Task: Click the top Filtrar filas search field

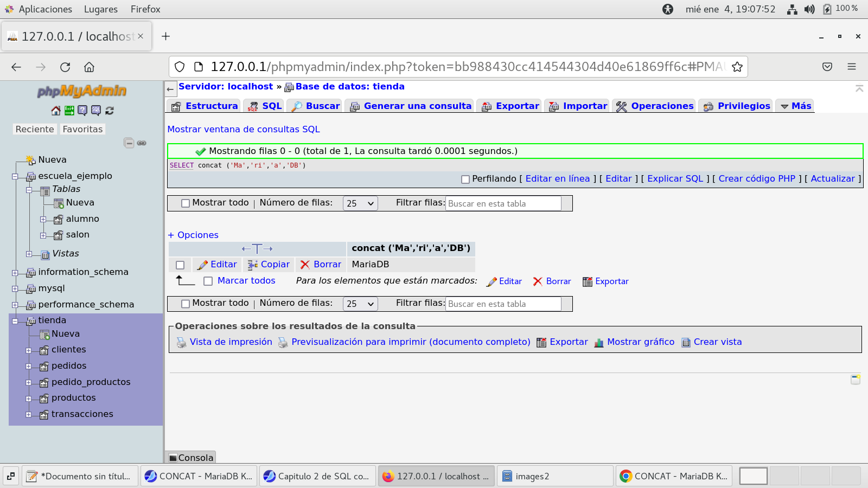Action: coord(503,204)
